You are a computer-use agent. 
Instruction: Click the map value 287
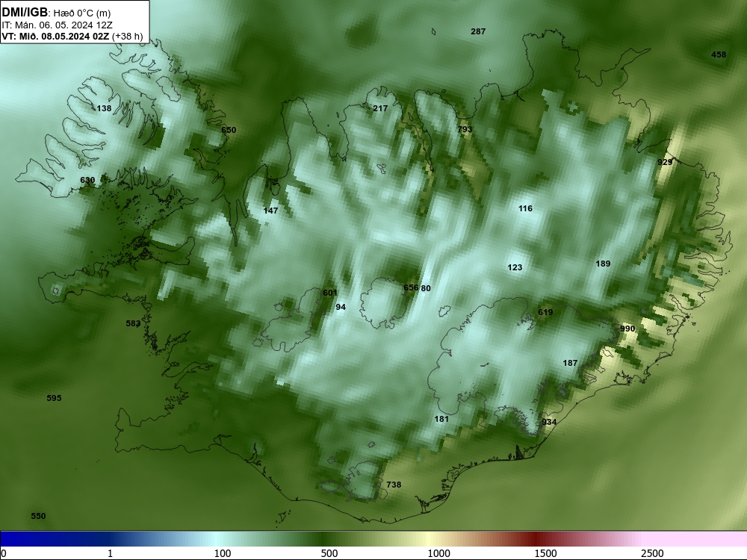(x=478, y=31)
